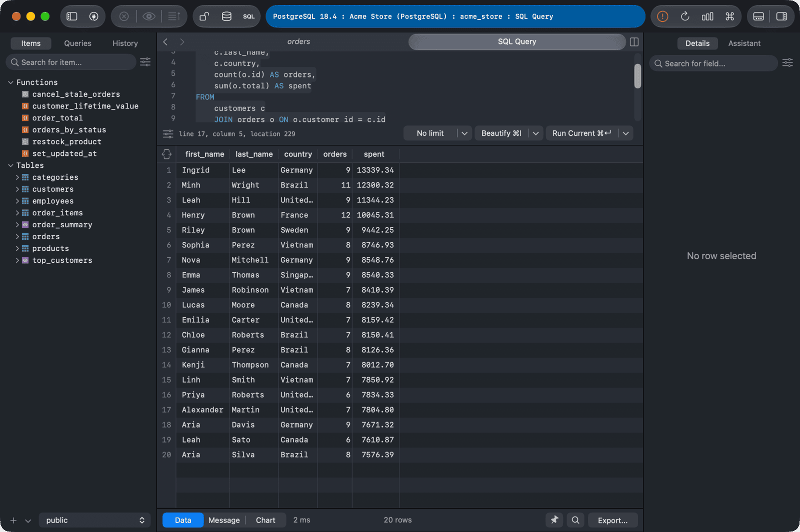800x532 pixels.
Task: Go forward with the right chevron
Action: click(182, 42)
